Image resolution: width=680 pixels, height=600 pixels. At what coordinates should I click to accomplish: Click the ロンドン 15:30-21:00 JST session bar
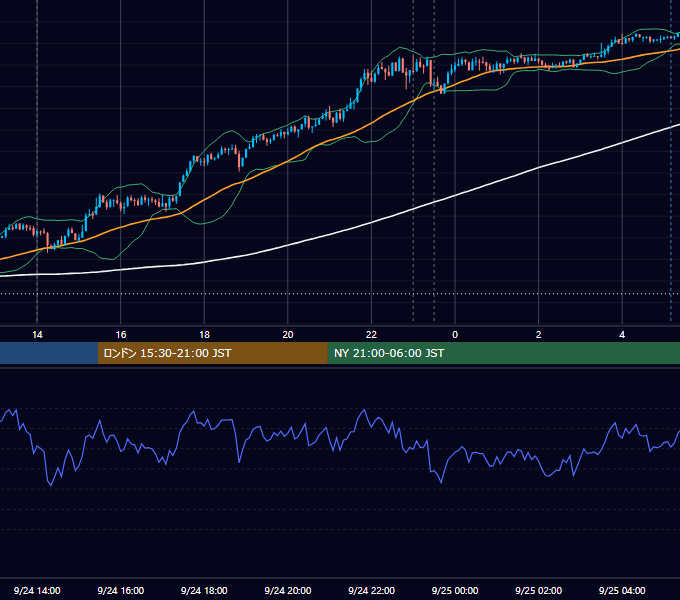click(212, 353)
